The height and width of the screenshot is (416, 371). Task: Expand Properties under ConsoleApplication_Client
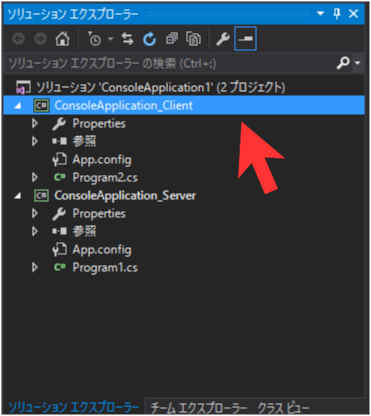click(35, 124)
